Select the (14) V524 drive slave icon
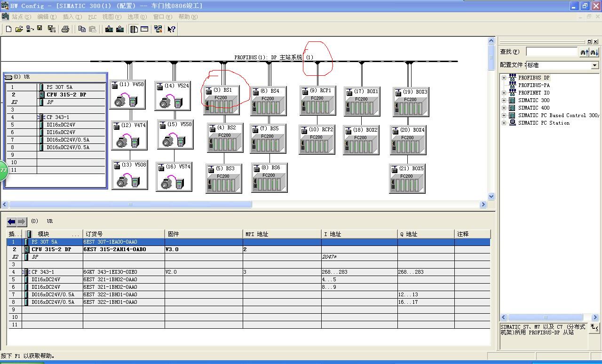Viewport: 602px width, 364px height. click(172, 96)
